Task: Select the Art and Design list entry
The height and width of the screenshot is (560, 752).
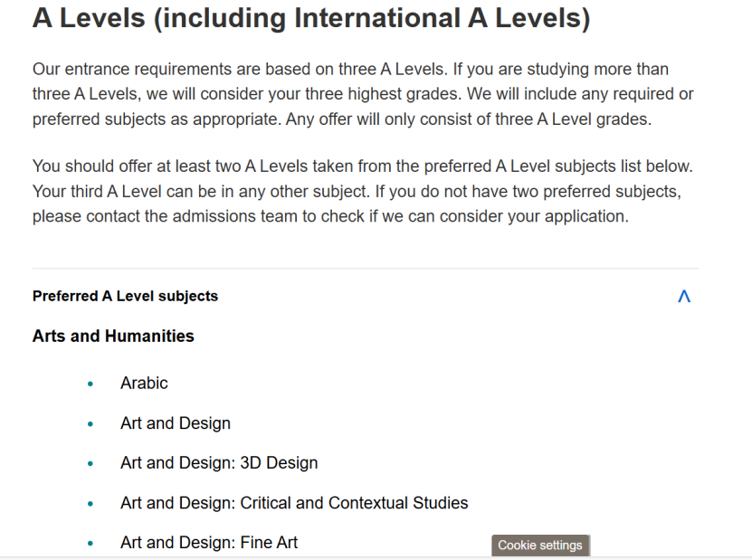Action: pyautogui.click(x=176, y=423)
